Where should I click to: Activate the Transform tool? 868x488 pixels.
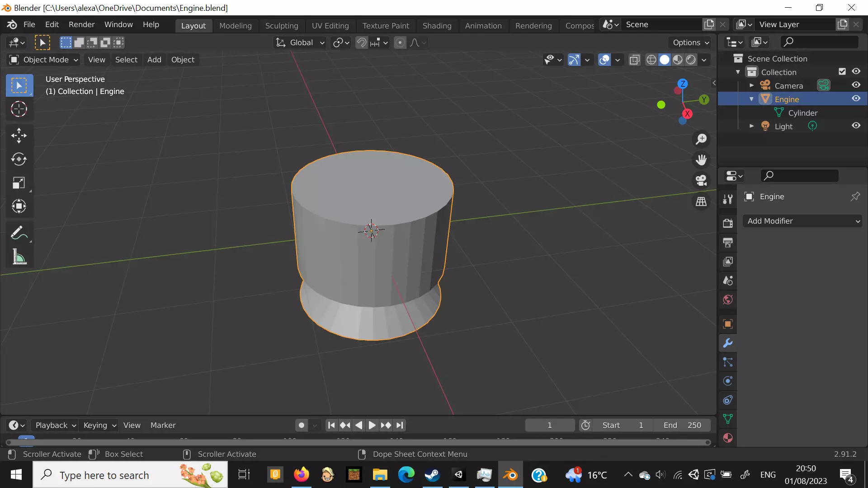pyautogui.click(x=19, y=206)
